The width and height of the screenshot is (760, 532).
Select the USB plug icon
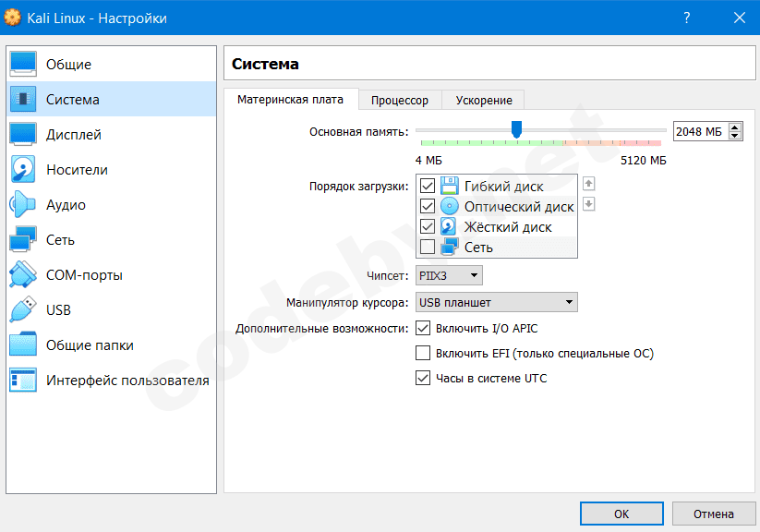click(x=22, y=310)
